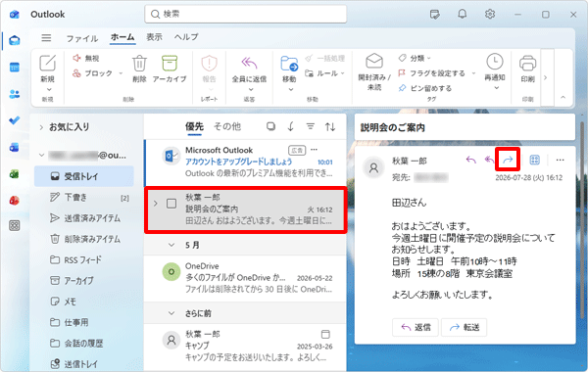Viewport: 588px width, 372px height.
Task: Open the OneDrive message in list
Action: 245,278
